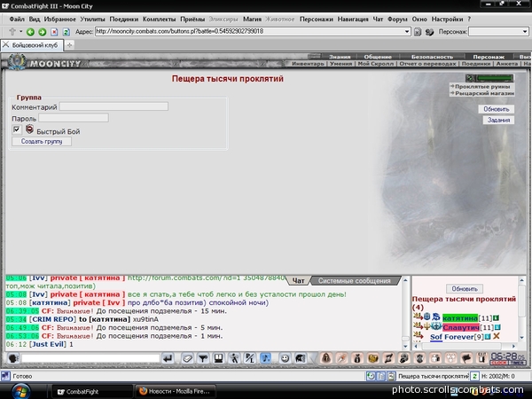
Task: Open a new tab with the plus button
Action: 69,45
